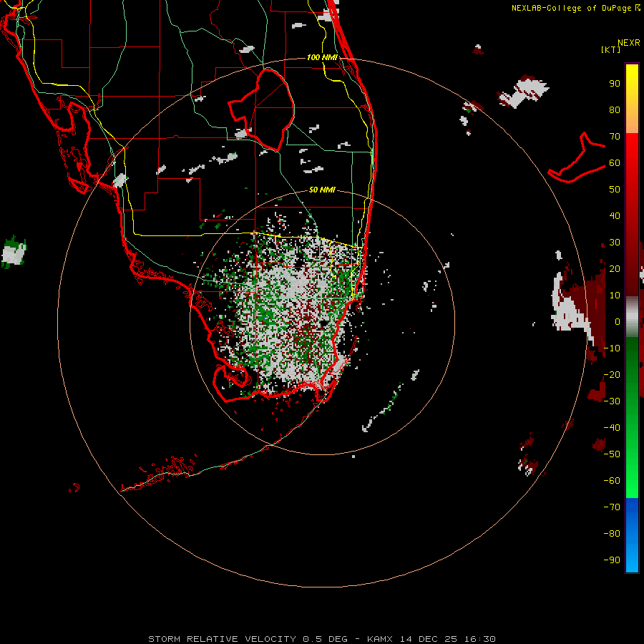The image size is (644, 644).
Task: Click the Storm Relative Velocity caption text
Action: pos(321,639)
